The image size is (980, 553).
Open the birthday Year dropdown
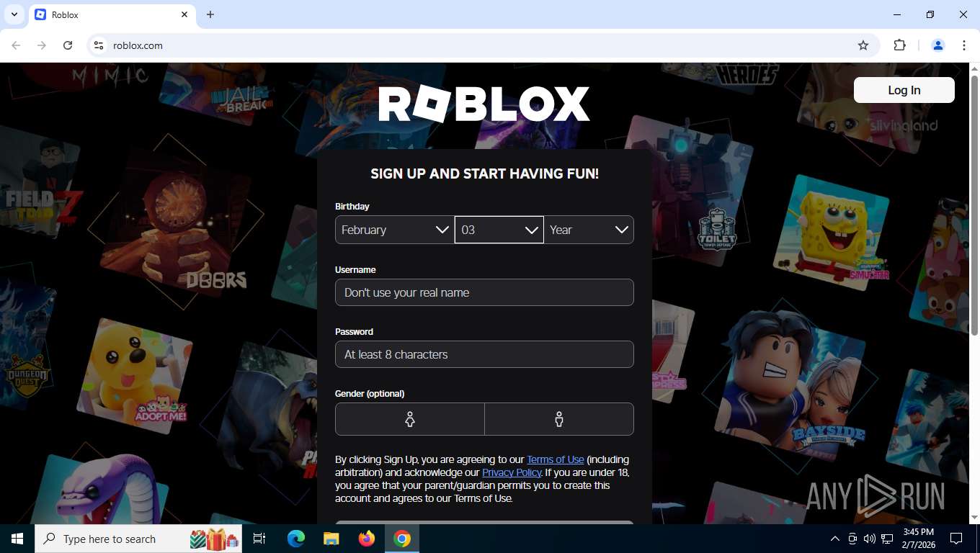(x=589, y=230)
